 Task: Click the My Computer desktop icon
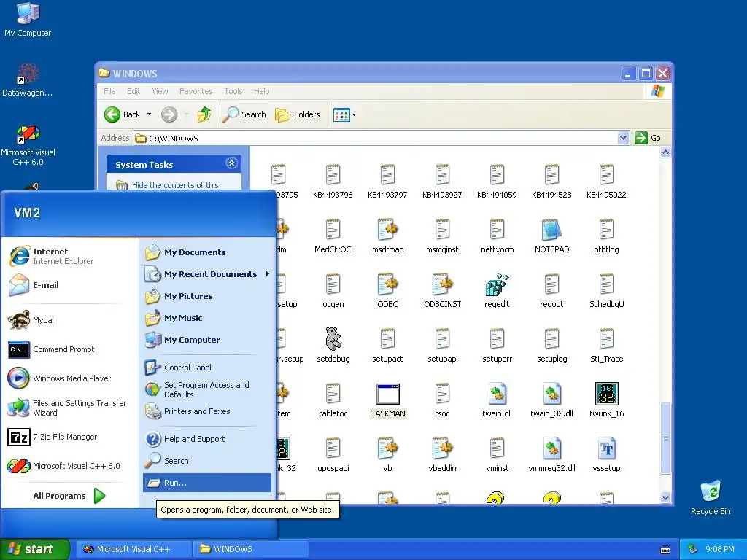coord(28,19)
